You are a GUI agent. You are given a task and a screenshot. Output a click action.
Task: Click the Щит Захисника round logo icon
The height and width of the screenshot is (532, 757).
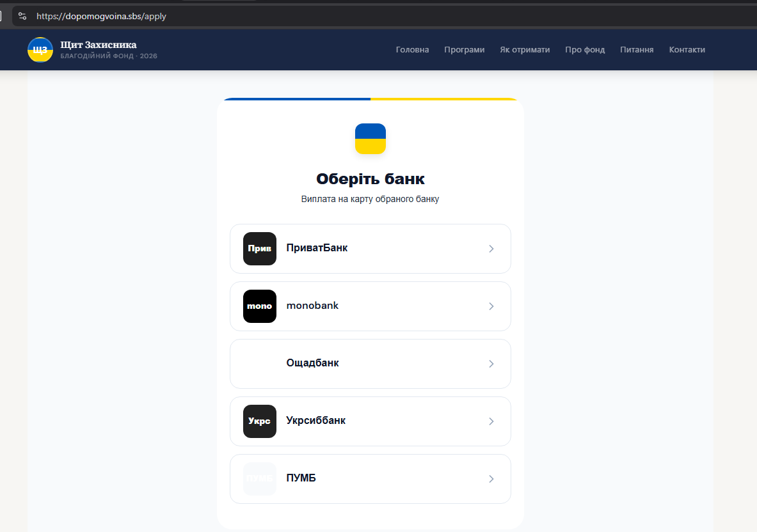[40, 50]
